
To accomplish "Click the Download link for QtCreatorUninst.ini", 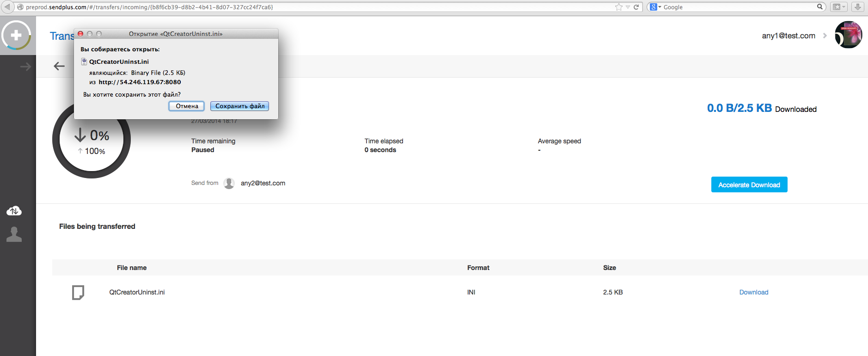I will point(754,292).
